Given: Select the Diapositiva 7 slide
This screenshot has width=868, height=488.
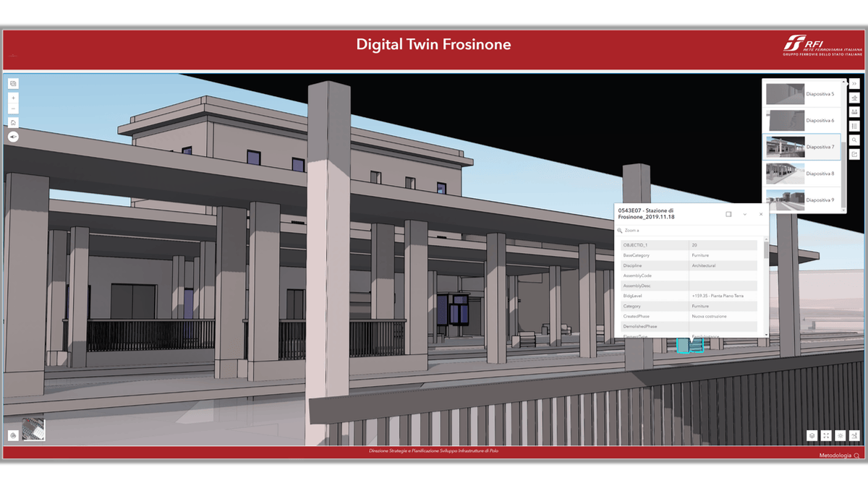Looking at the screenshot, I should pos(801,147).
